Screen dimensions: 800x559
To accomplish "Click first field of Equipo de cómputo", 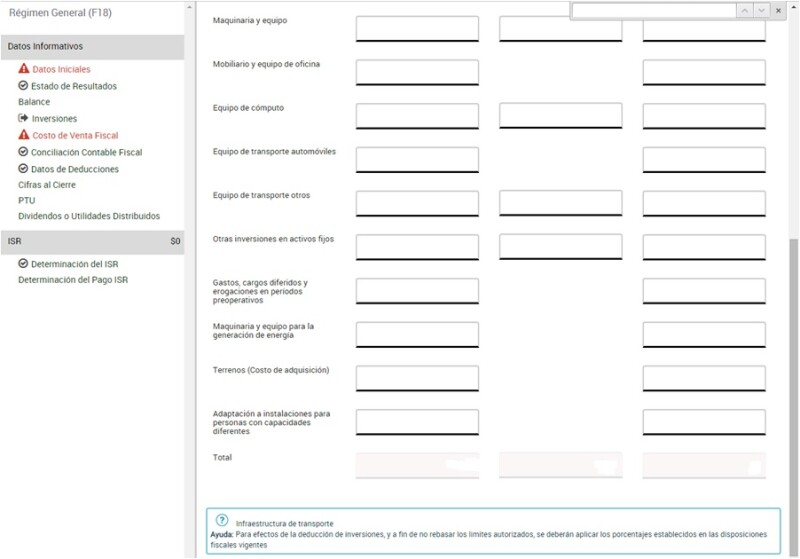I will [417, 116].
